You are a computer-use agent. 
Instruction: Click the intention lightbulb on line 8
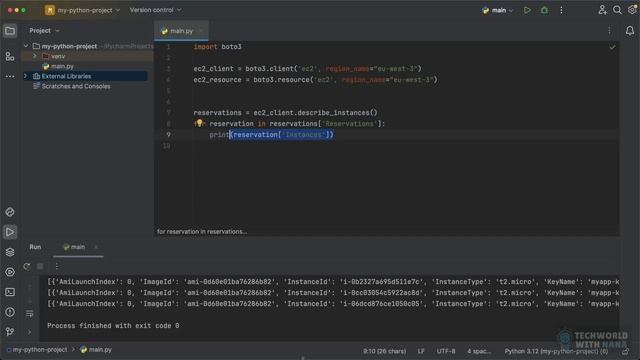(199, 123)
